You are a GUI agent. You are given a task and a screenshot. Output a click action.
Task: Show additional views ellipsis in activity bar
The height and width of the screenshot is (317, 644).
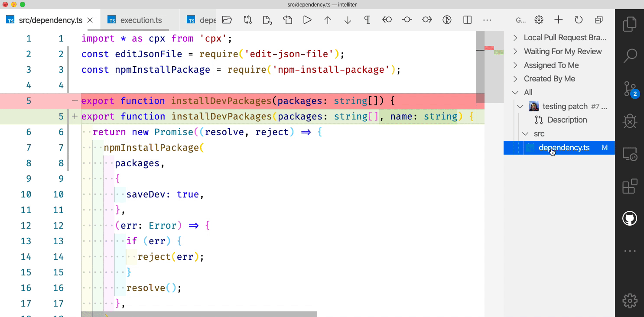(630, 251)
